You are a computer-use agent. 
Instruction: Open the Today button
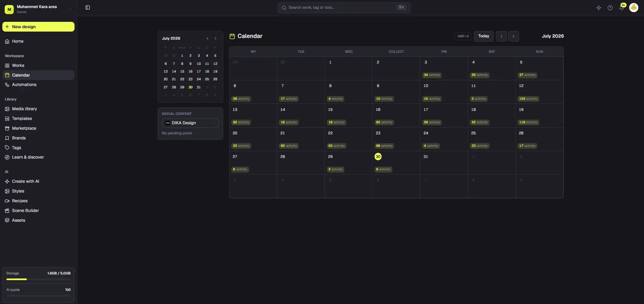click(x=484, y=36)
